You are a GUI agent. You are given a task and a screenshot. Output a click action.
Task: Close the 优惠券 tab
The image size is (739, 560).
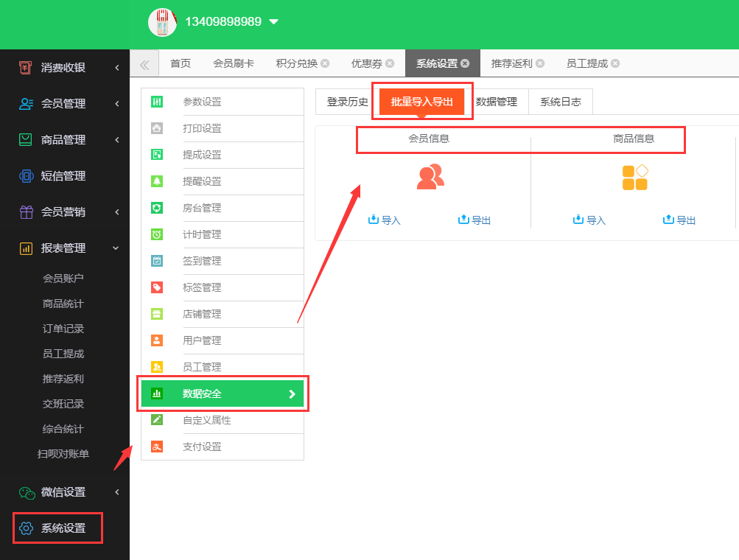390,63
